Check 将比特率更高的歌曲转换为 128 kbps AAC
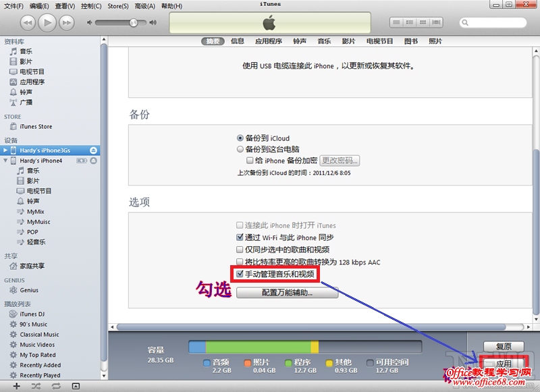Screen dimensions: 540x392 click(x=240, y=262)
